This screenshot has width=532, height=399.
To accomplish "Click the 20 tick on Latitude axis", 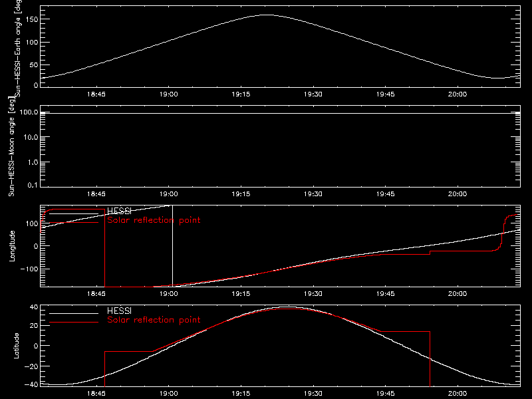I will pos(34,326).
